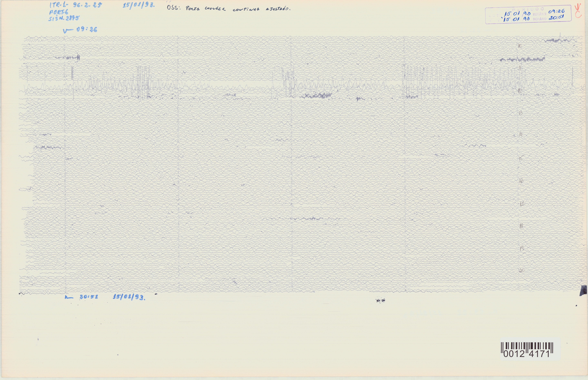This screenshot has height=380, width=588.
Task: Click the footer date "15/01/93." beside 20:51
Action: point(129,297)
